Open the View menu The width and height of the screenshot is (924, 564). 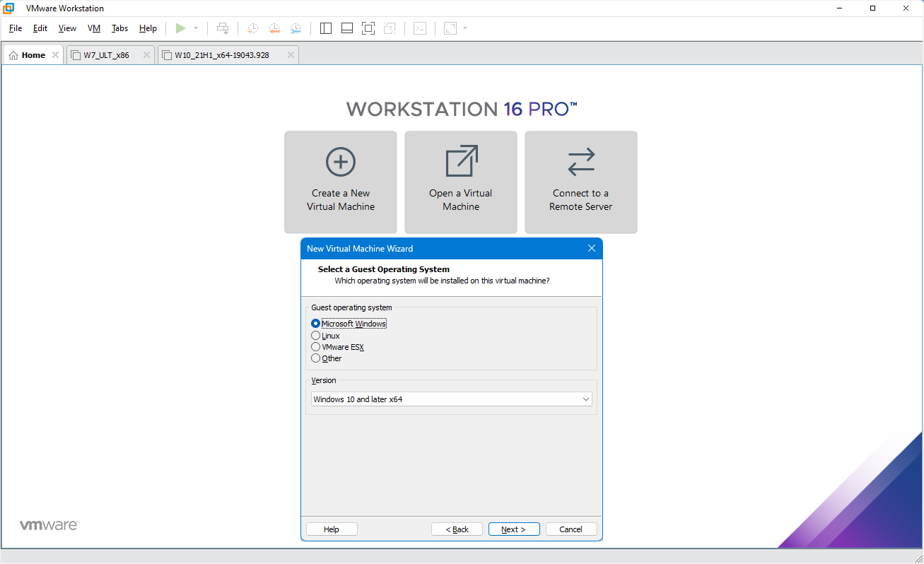67,28
